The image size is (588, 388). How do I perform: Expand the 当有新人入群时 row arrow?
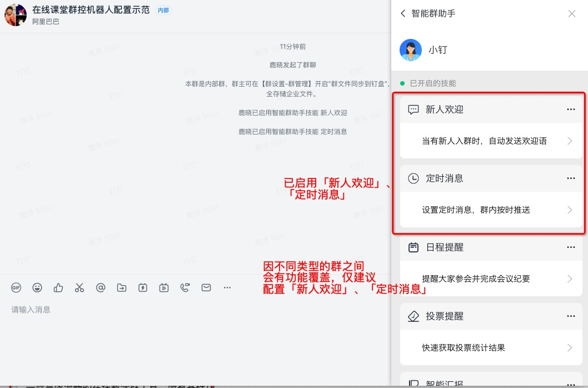click(570, 141)
